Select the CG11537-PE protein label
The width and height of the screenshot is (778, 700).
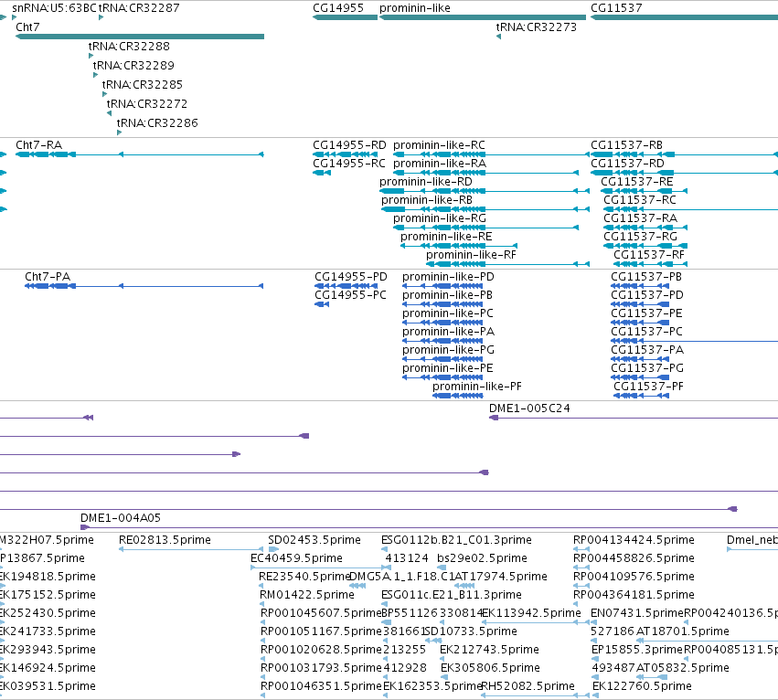(x=646, y=313)
